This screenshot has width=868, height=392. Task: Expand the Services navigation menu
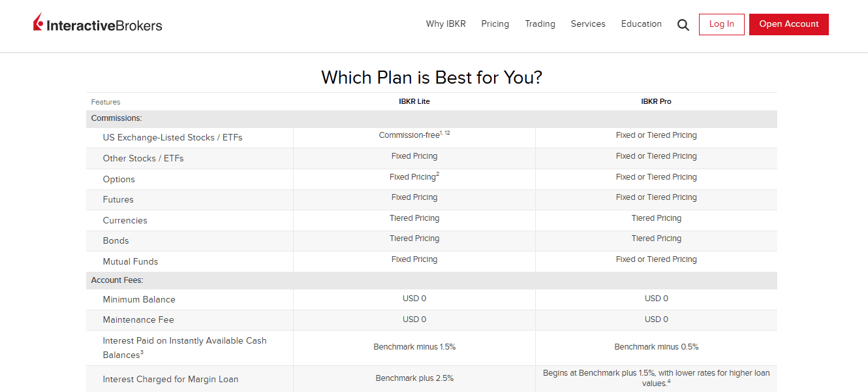point(588,24)
